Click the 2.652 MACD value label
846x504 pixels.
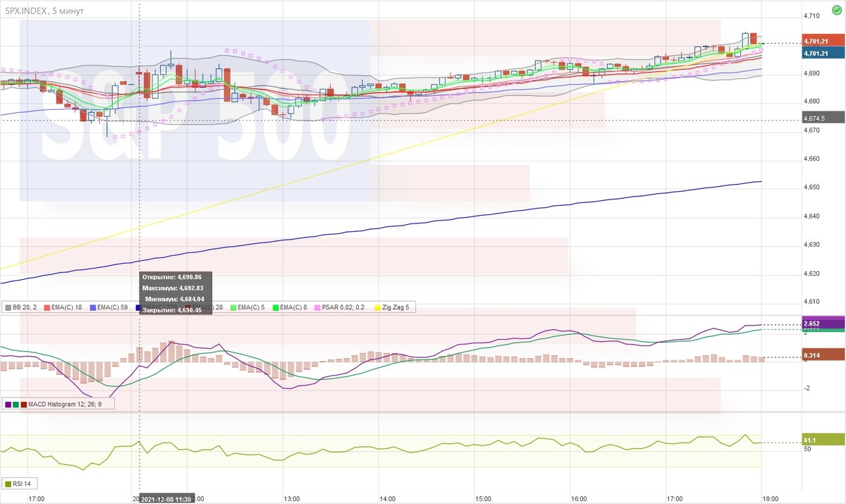coord(823,324)
